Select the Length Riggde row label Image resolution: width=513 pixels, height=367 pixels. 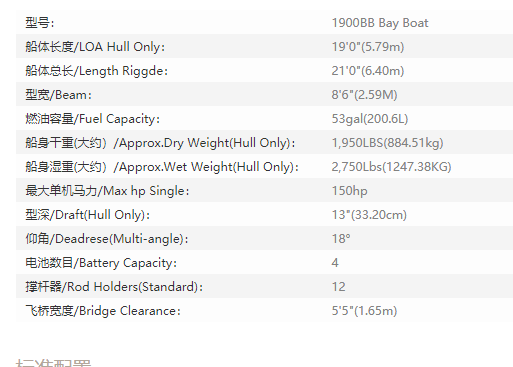(96, 71)
